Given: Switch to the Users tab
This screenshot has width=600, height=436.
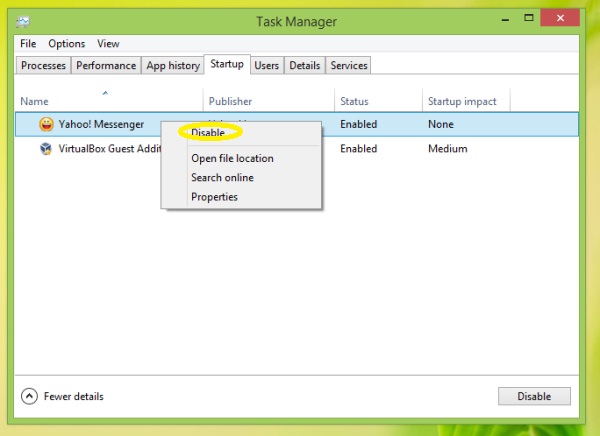Looking at the screenshot, I should click(x=266, y=66).
